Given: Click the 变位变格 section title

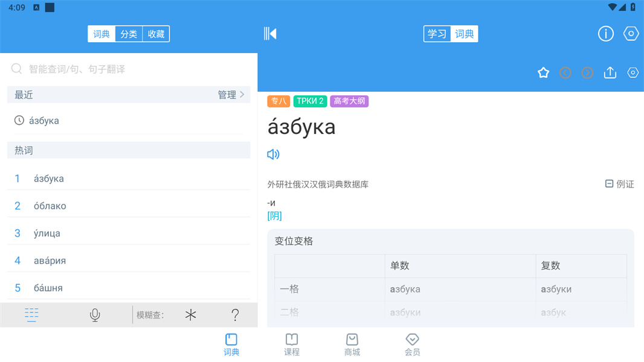Looking at the screenshot, I should [294, 241].
